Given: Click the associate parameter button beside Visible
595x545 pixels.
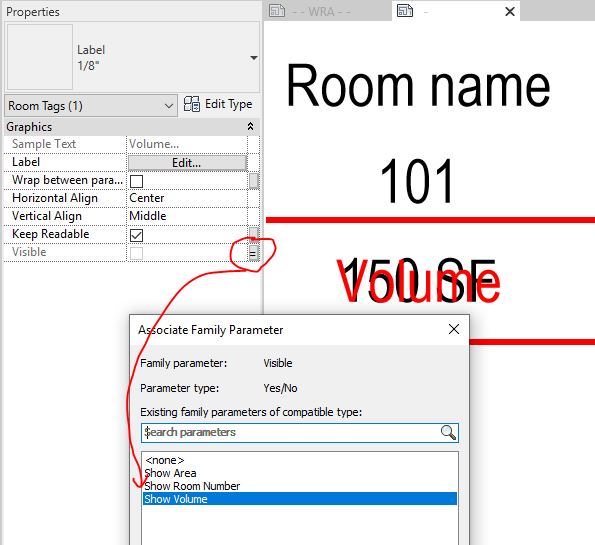Looking at the screenshot, I should point(253,253).
